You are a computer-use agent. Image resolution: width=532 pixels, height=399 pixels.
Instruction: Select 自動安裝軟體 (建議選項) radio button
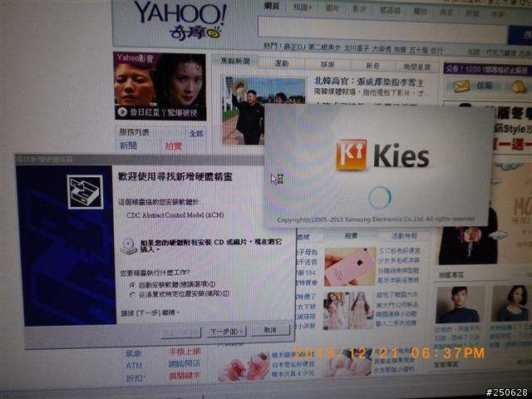(x=133, y=285)
